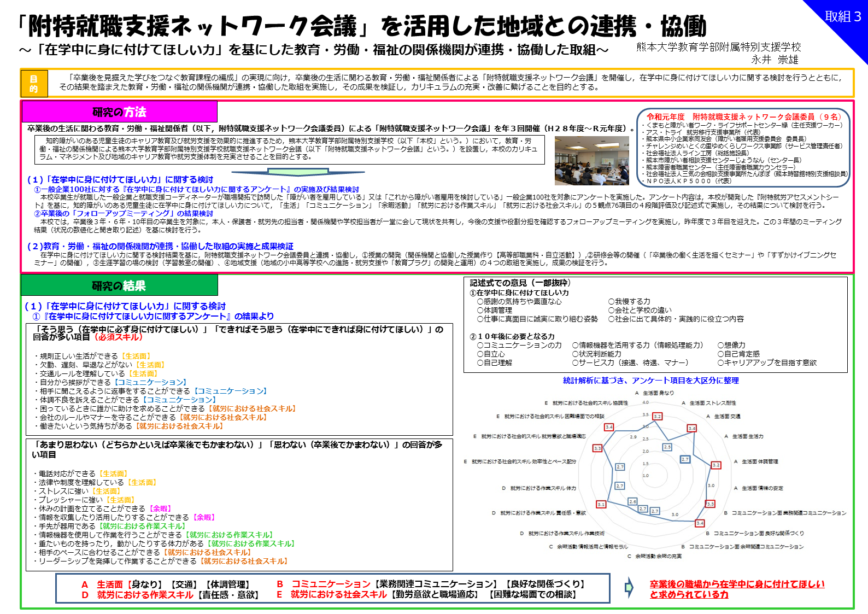Screen dimensions: 868x614
Task: Click bottom summary 'Ａ 生活面【身なり】【交通】【体調管理】'
Action: point(166,584)
